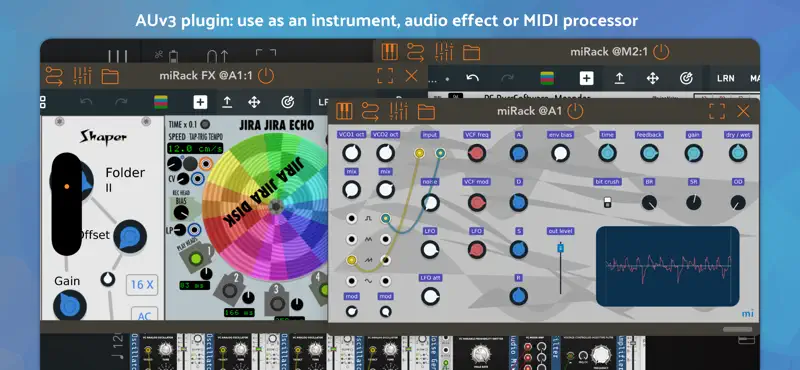The image size is (800, 370).
Task: Toggle the TIME x 0.1 button
Action: click(205, 125)
